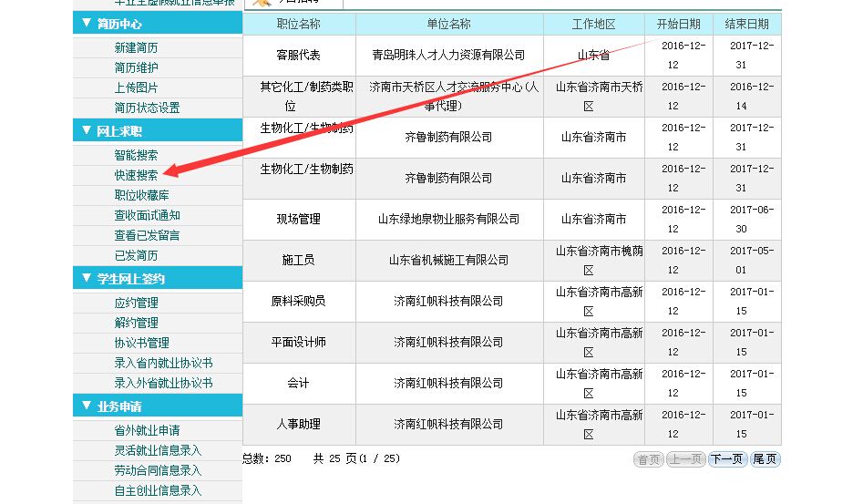The width and height of the screenshot is (863, 504).
Task: Click 青岛明珠人才人力资源有限公司 company cell
Action: (449, 55)
